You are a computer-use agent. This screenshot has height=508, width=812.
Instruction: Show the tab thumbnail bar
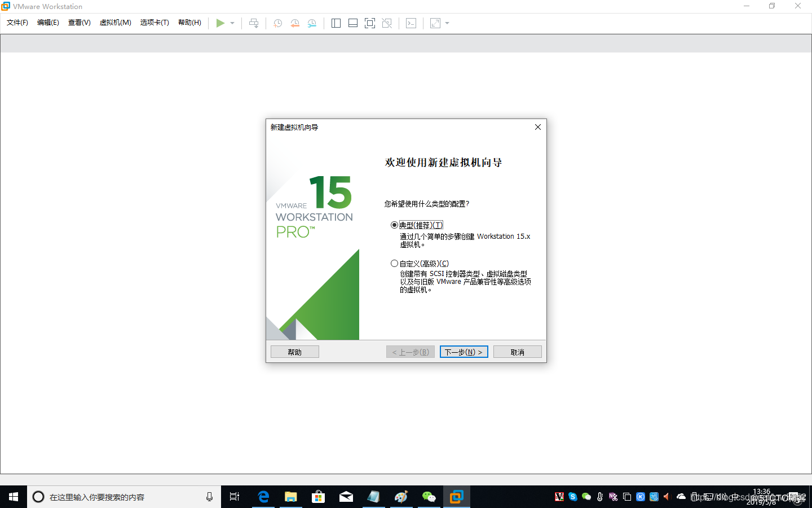point(352,23)
